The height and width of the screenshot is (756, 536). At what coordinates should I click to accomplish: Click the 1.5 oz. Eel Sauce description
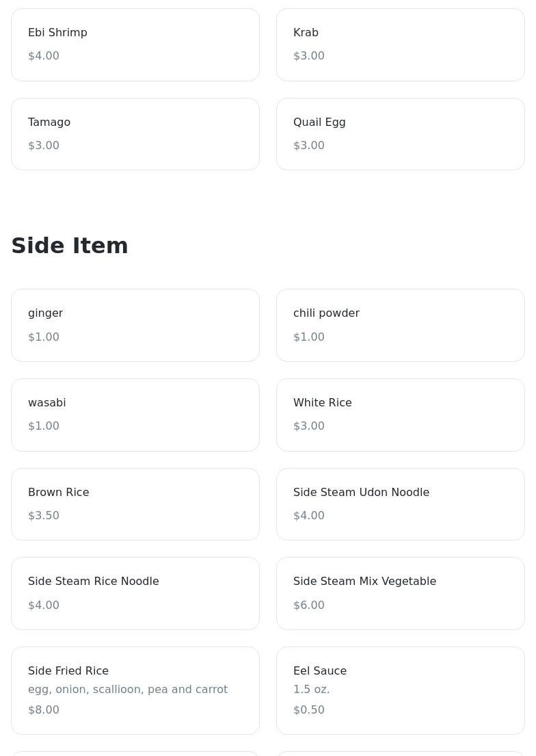312,689
